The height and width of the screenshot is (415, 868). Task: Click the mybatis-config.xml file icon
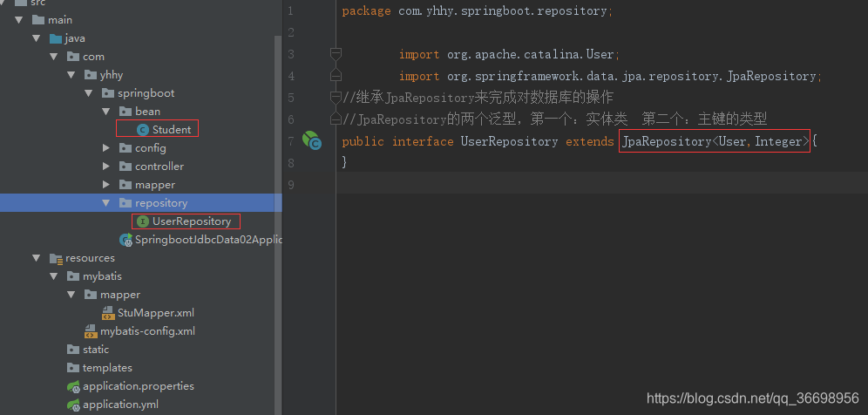(91, 331)
